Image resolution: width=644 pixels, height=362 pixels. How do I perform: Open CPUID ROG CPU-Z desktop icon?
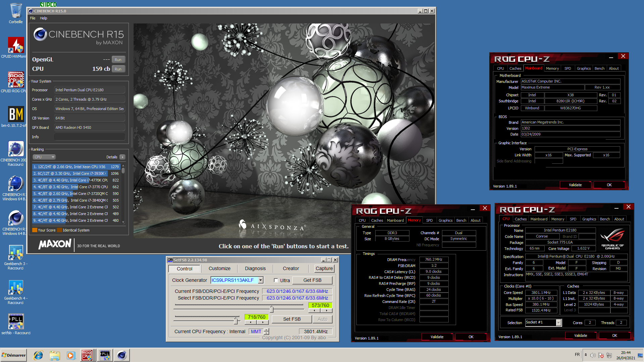point(16,82)
